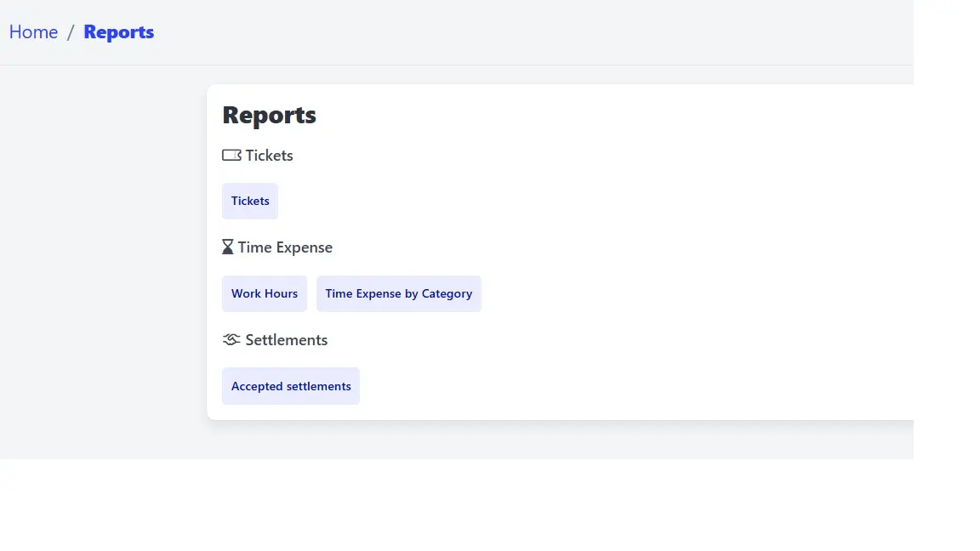980x551 pixels.
Task: Open the Accepted settlements report
Action: 291,386
